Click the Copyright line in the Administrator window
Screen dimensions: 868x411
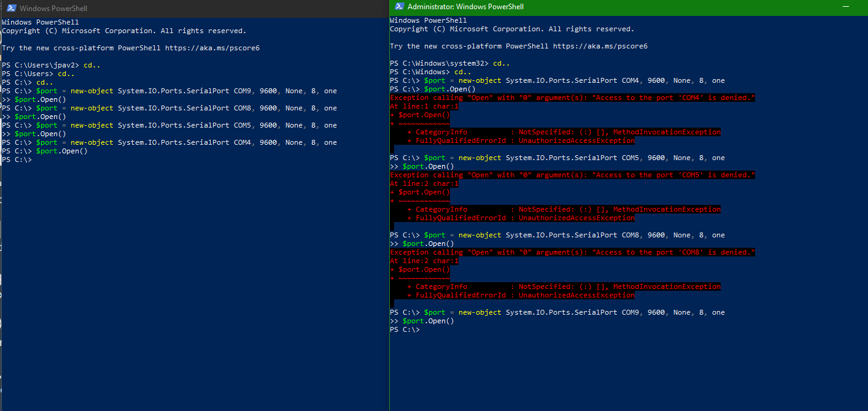point(512,29)
